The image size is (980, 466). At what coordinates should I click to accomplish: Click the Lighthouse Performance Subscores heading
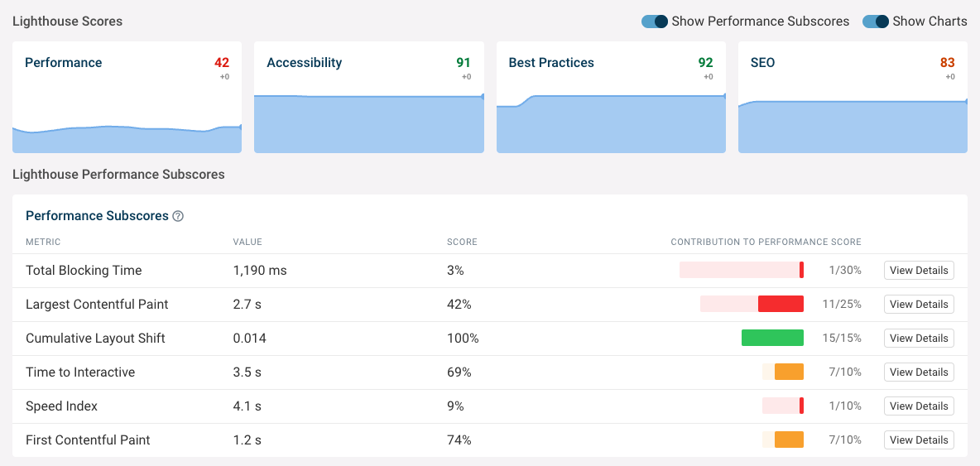(x=118, y=175)
